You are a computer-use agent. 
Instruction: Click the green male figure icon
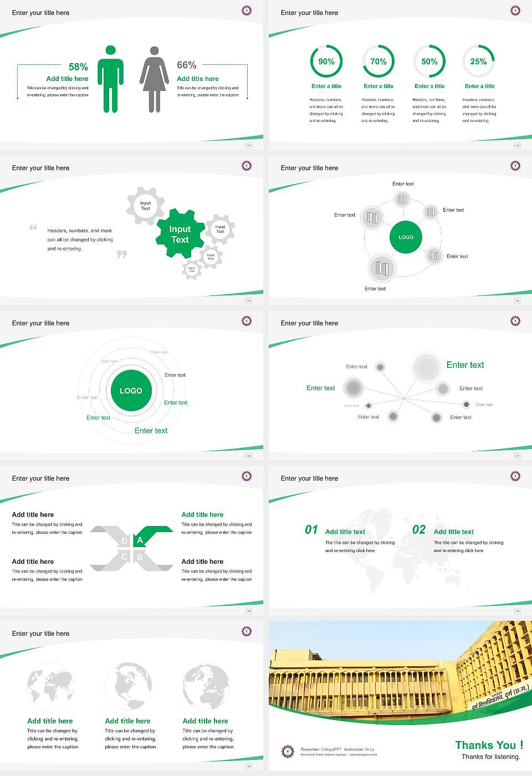pos(110,79)
